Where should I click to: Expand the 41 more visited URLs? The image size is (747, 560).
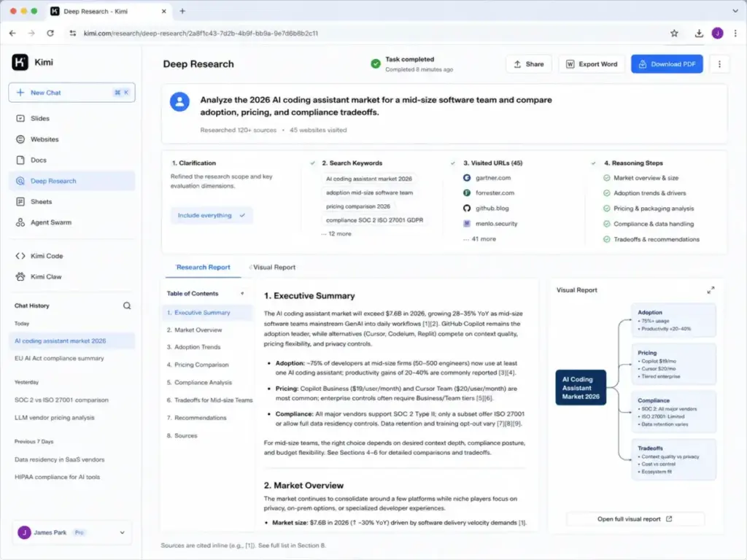[480, 239]
